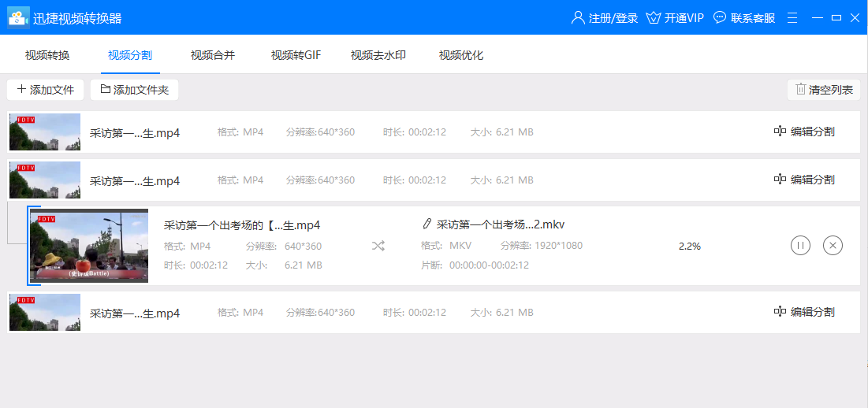Click the MKV output format value
This screenshot has width=868, height=408.
[460, 246]
